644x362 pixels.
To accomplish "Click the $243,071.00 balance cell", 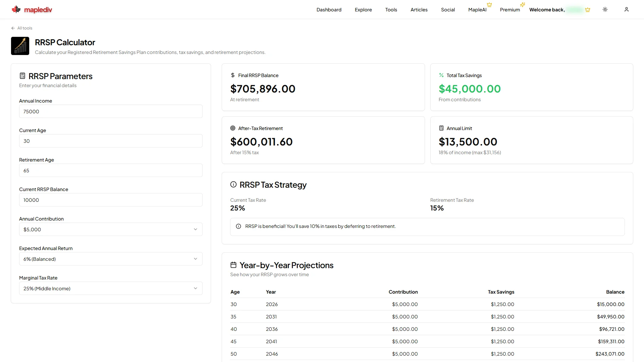I will tap(610, 354).
